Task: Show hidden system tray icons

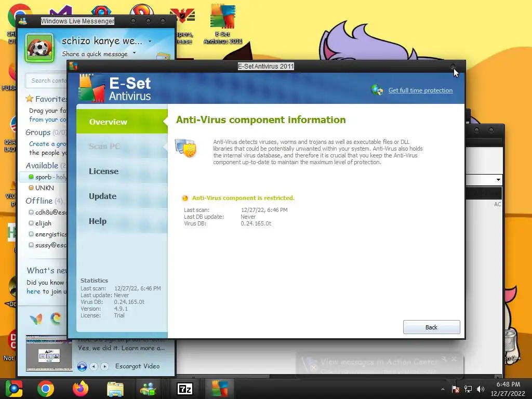Action: (x=443, y=389)
